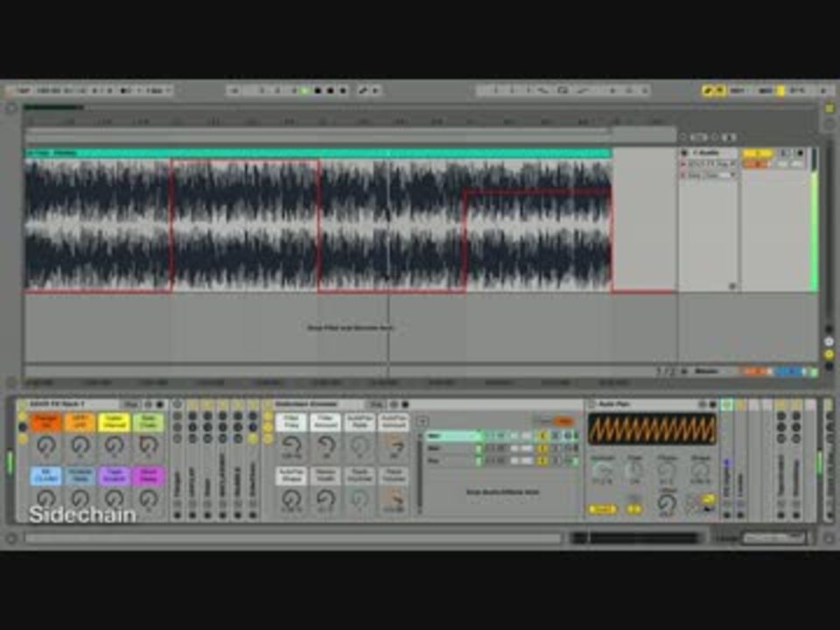Click the yellow track activator on Audio track
Screen dimensions: 840x630
click(758, 154)
